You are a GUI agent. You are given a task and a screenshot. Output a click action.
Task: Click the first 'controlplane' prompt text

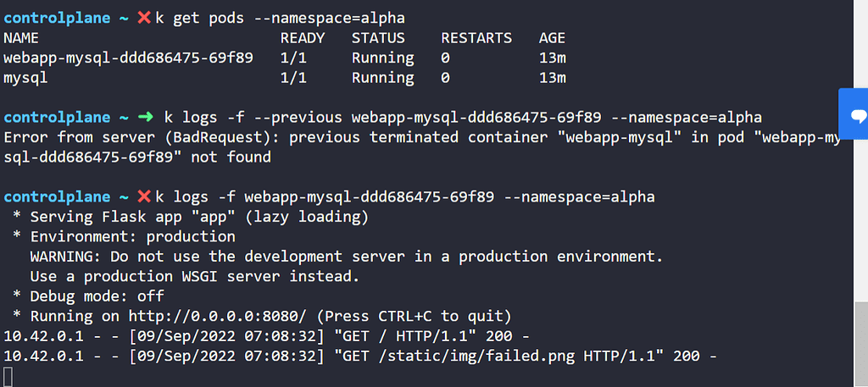pyautogui.click(x=57, y=18)
